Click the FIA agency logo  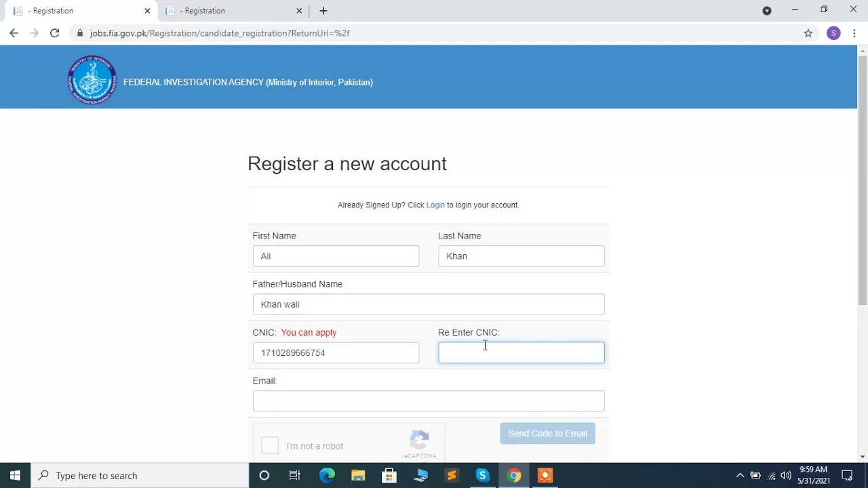coord(92,80)
